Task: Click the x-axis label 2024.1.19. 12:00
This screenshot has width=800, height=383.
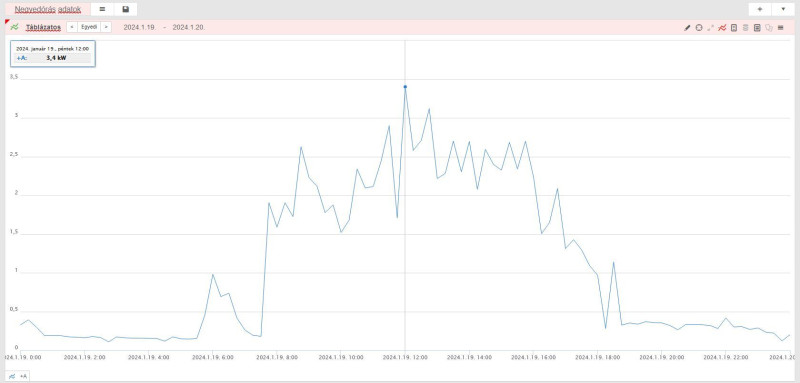Action: (405, 358)
